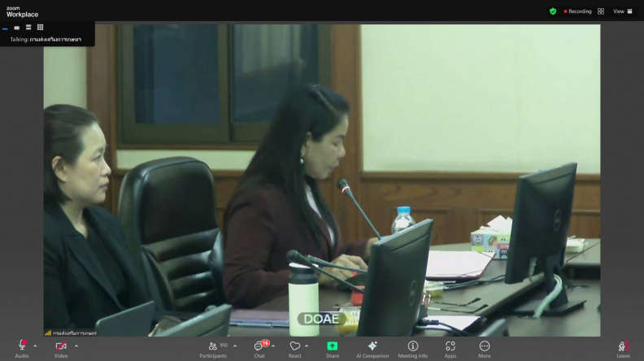Click the green Share screen button
644x361 pixels.
[333, 349]
